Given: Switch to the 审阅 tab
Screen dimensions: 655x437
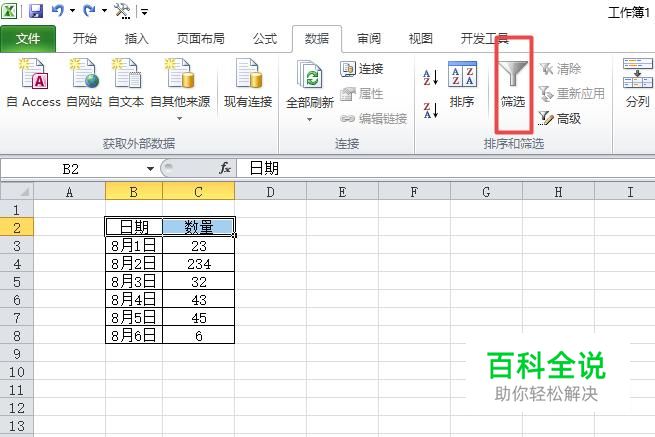Looking at the screenshot, I should point(369,39).
